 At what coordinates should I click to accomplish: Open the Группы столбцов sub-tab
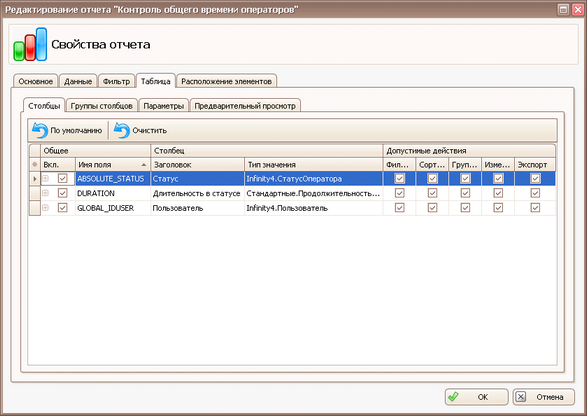tap(101, 106)
